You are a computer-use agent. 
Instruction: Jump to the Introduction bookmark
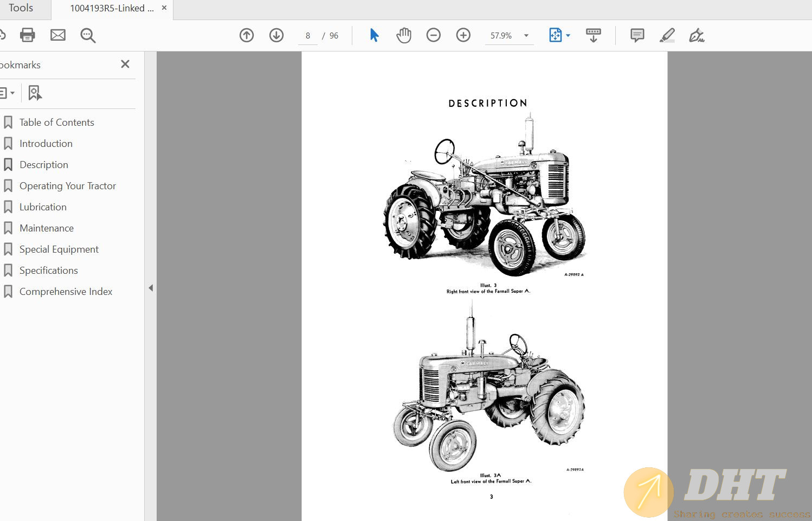46,144
